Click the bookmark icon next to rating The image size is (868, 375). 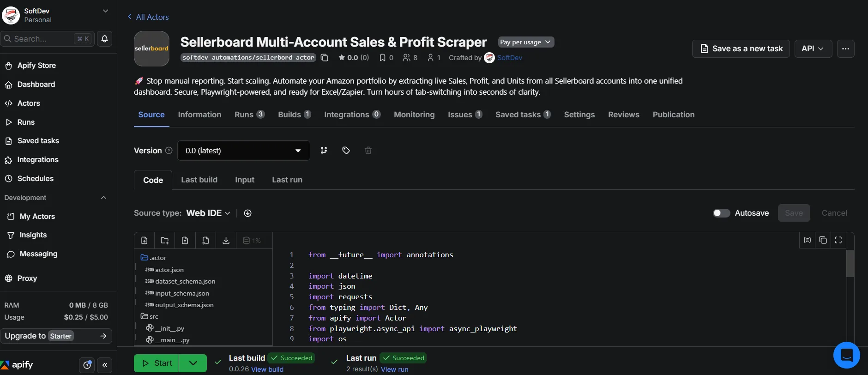[x=382, y=58]
